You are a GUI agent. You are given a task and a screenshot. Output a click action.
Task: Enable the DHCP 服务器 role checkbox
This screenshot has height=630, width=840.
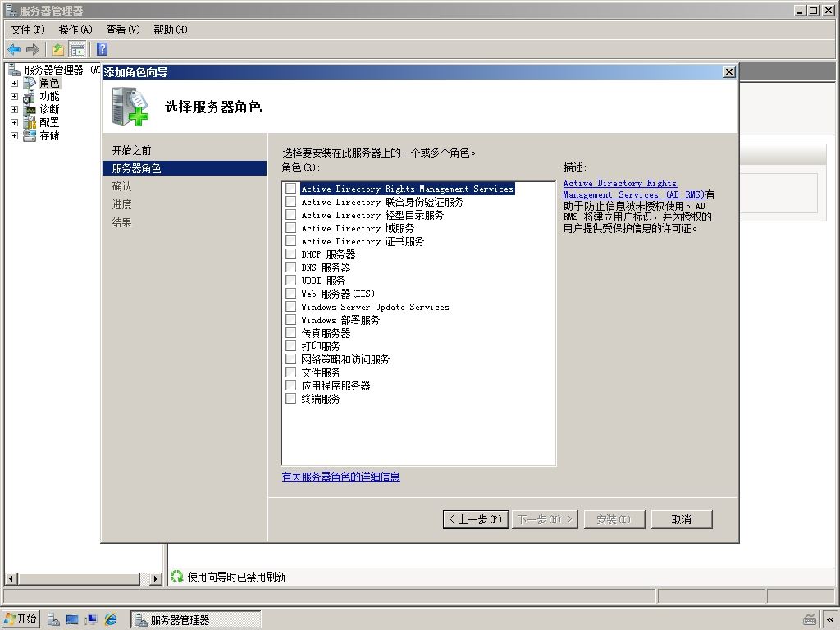click(x=291, y=254)
